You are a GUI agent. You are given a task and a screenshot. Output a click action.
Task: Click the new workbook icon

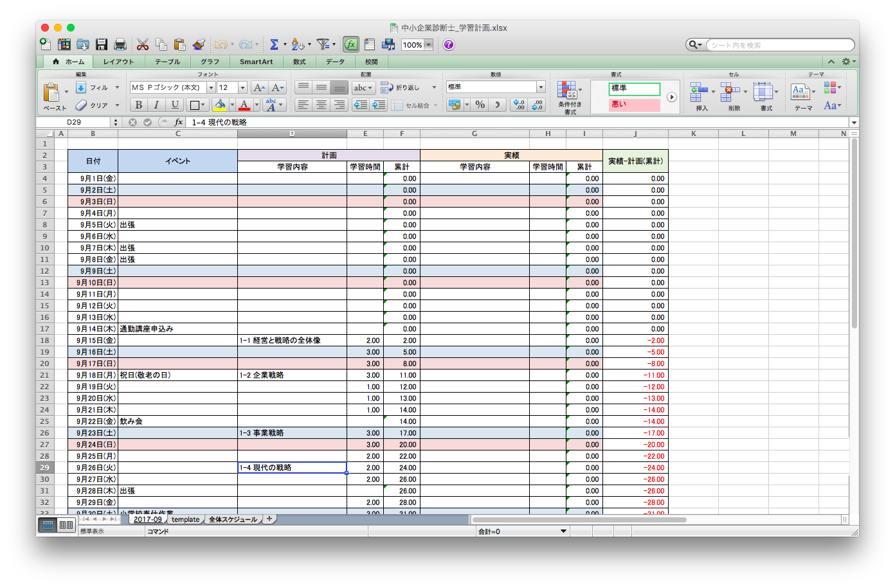tap(46, 44)
